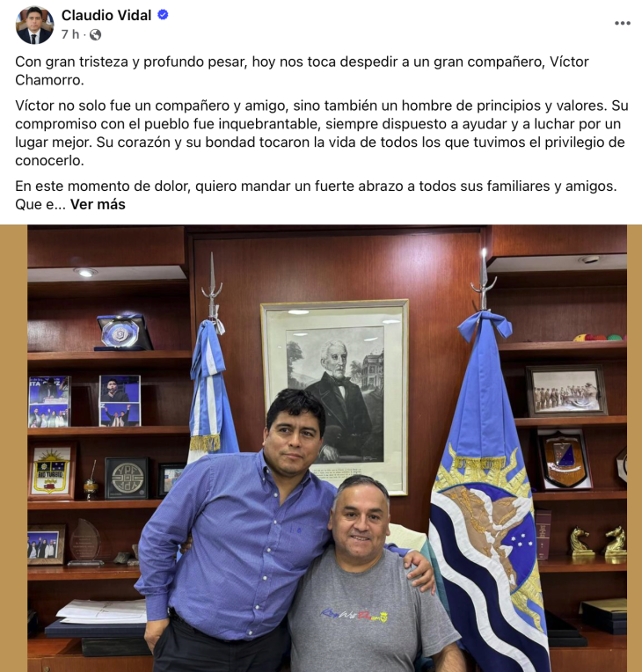This screenshot has height=672, width=642.
Task: Open the Claudio Vidal name link
Action: click(106, 15)
